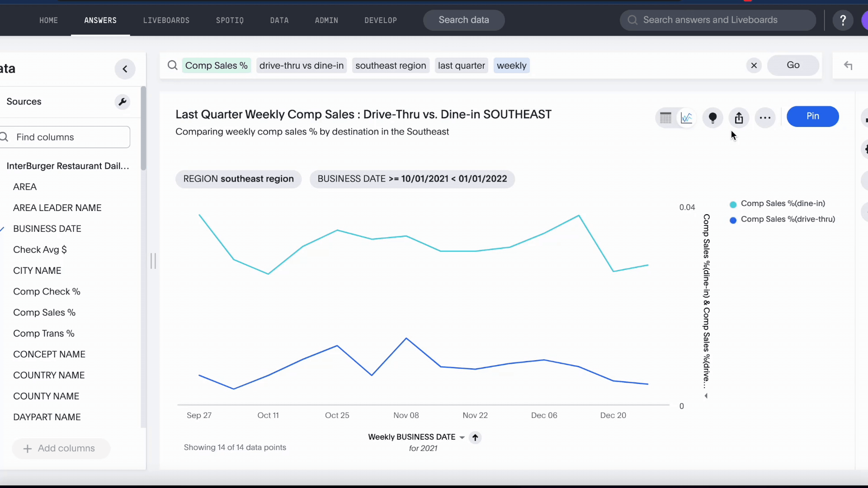The width and height of the screenshot is (868, 488).
Task: Open SpotIQ lightbulb insights
Action: click(x=712, y=118)
